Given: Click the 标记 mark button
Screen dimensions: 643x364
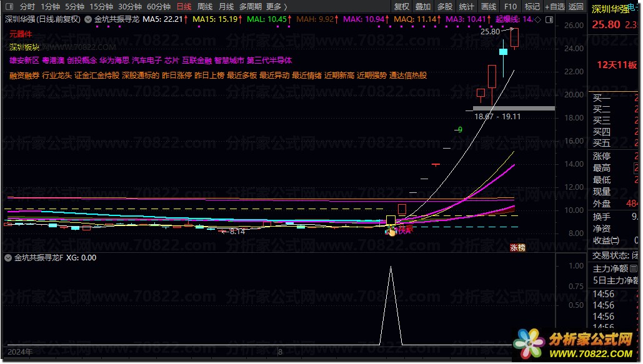Looking at the screenshot, I should tap(532, 7).
